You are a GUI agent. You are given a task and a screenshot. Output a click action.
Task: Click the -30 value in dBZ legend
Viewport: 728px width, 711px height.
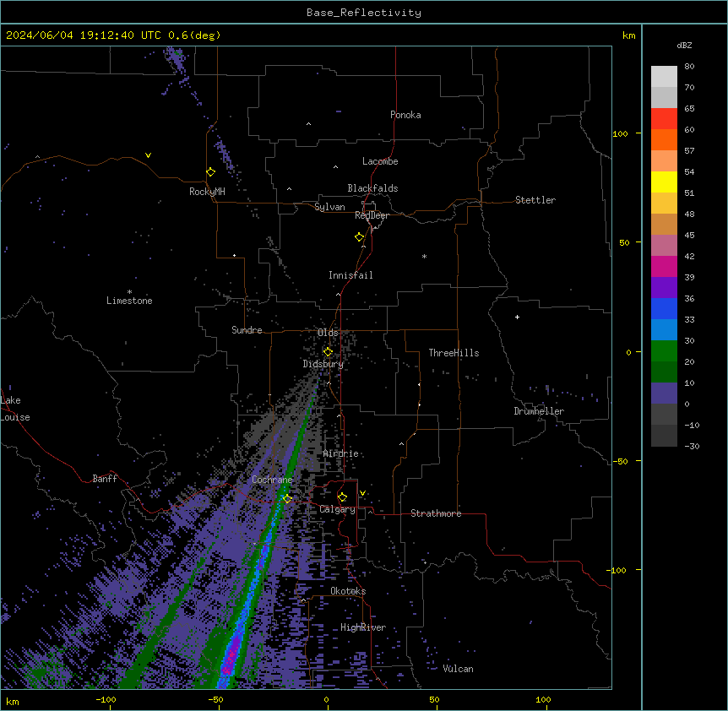(x=692, y=446)
